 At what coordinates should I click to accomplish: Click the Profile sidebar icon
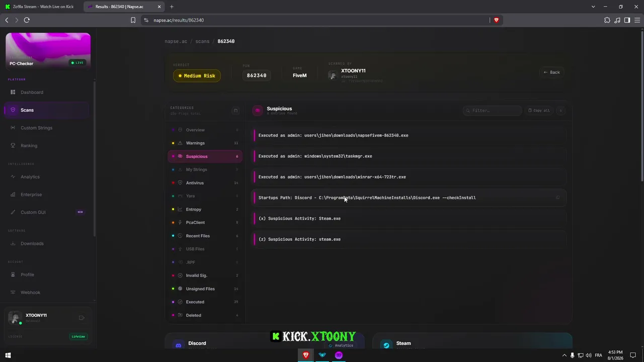(13, 275)
